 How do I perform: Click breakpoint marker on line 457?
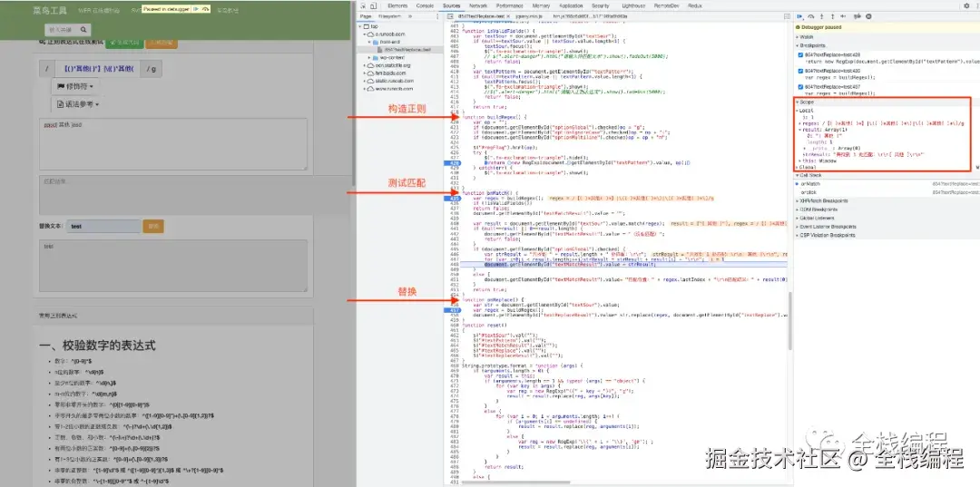click(x=452, y=310)
